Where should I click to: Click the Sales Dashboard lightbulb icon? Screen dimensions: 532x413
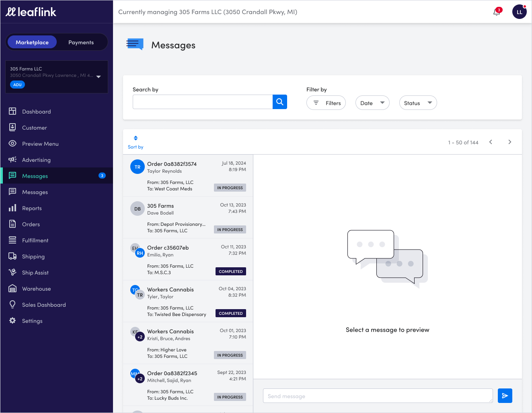(x=12, y=304)
